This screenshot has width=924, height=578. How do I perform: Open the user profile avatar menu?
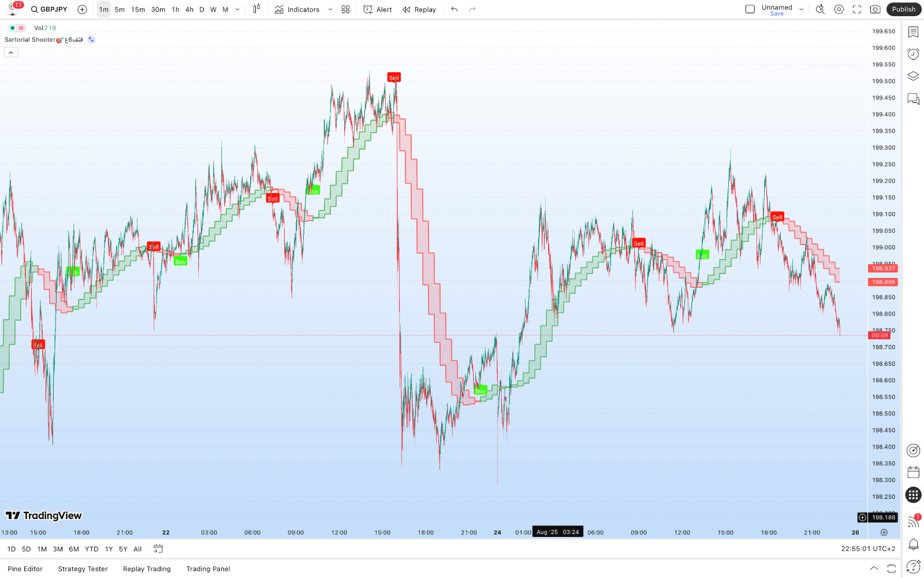tap(13, 9)
